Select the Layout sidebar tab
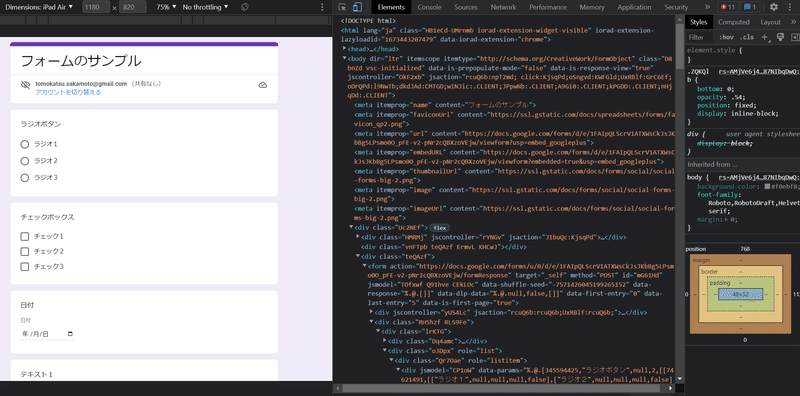 (x=770, y=22)
